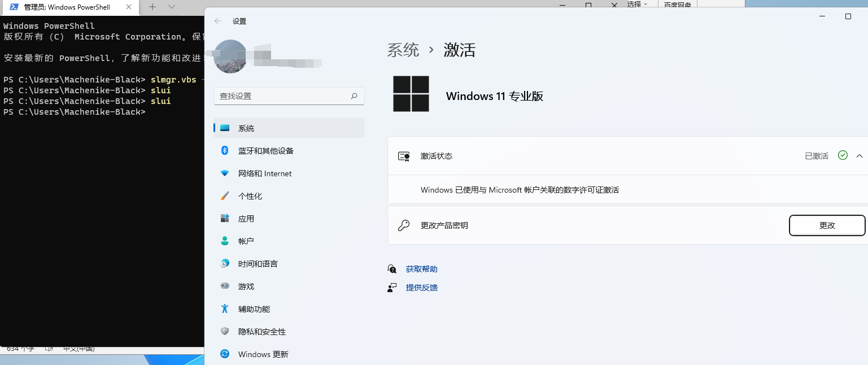
Task: Open the 获取帮助 link
Action: [x=421, y=269]
